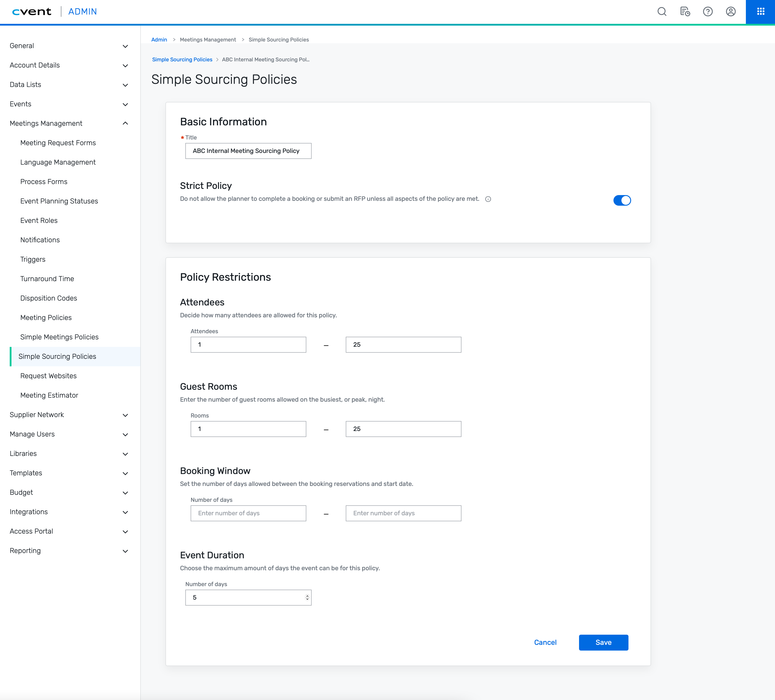Click the policy Title input field
This screenshot has width=775, height=700.
(248, 151)
